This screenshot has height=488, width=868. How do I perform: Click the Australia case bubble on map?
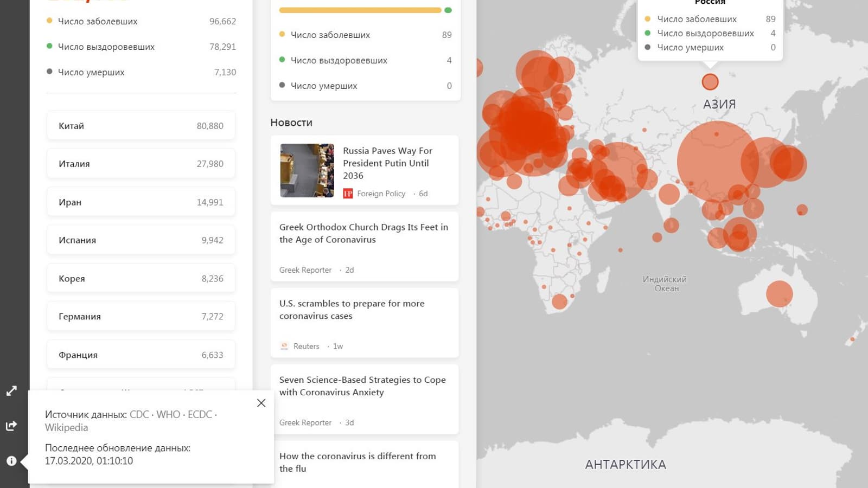[x=779, y=294]
